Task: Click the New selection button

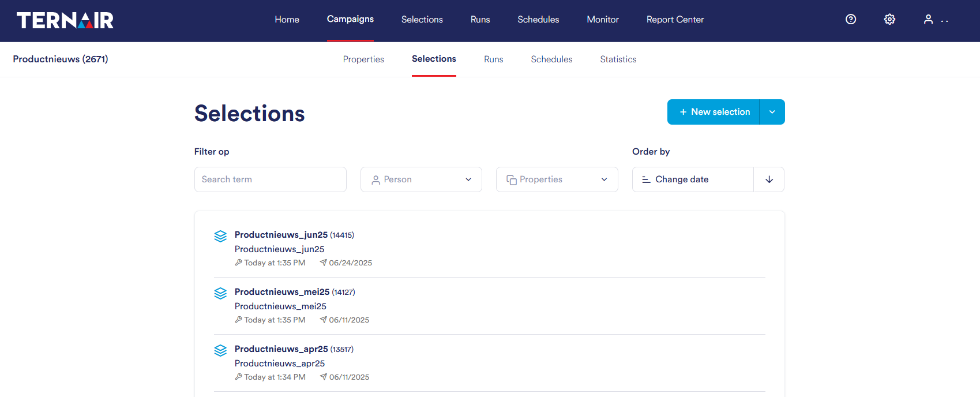Action: tap(714, 112)
